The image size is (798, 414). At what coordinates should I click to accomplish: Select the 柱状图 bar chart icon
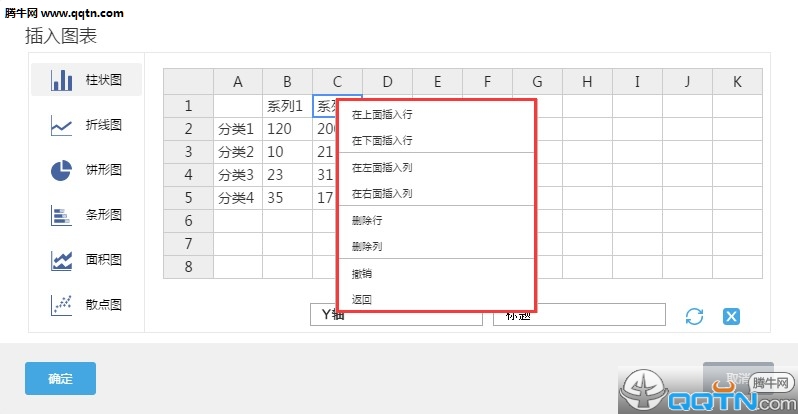coord(62,80)
